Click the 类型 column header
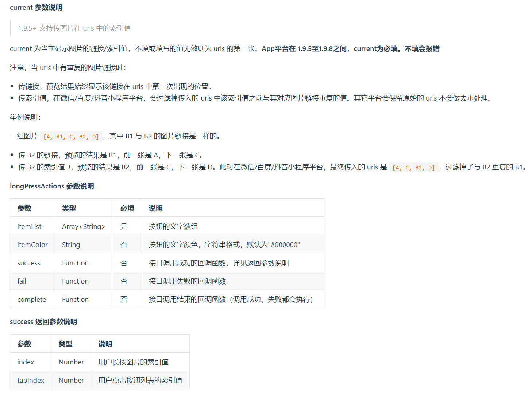The width and height of the screenshot is (532, 398). click(x=70, y=208)
